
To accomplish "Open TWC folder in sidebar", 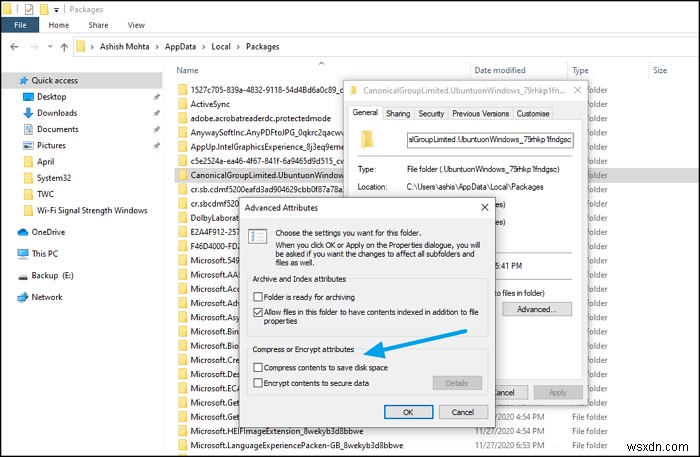I will tap(45, 194).
